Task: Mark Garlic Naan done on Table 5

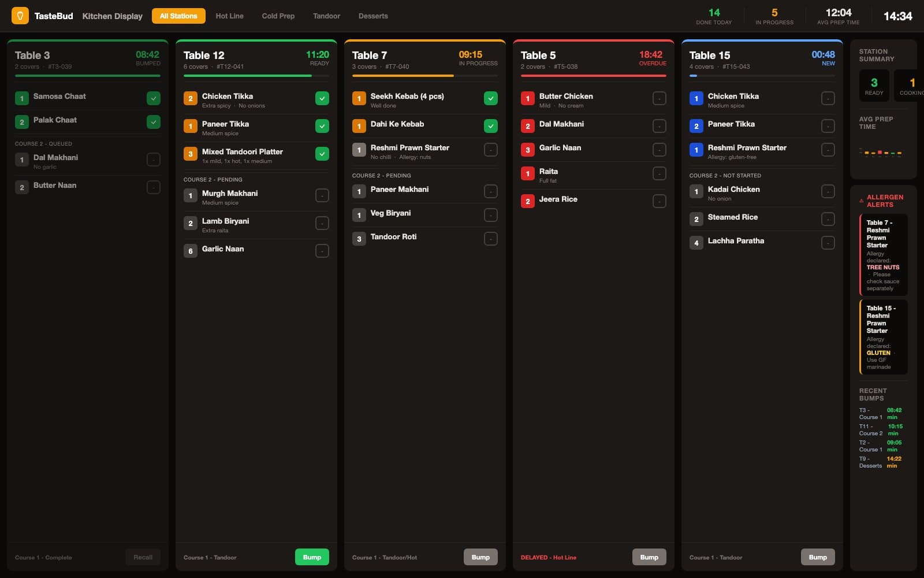Action: [x=660, y=150]
